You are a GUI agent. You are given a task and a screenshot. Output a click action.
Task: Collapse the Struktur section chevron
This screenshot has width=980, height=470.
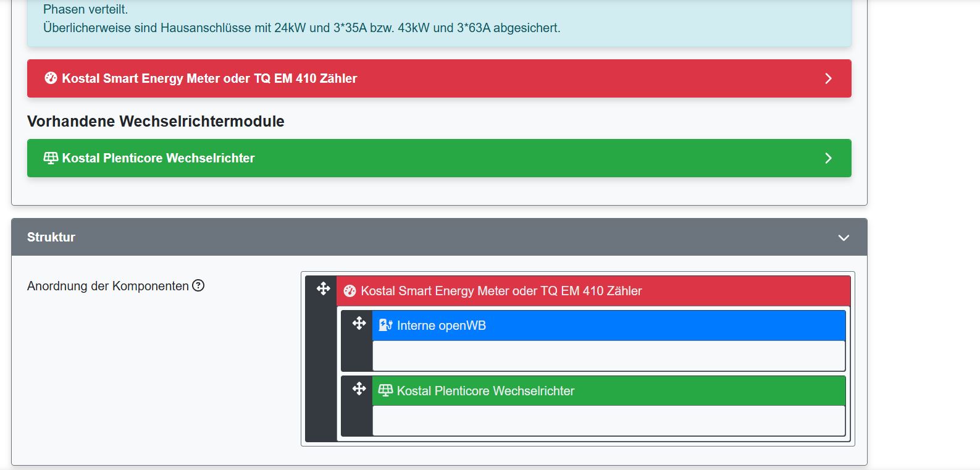[844, 238]
